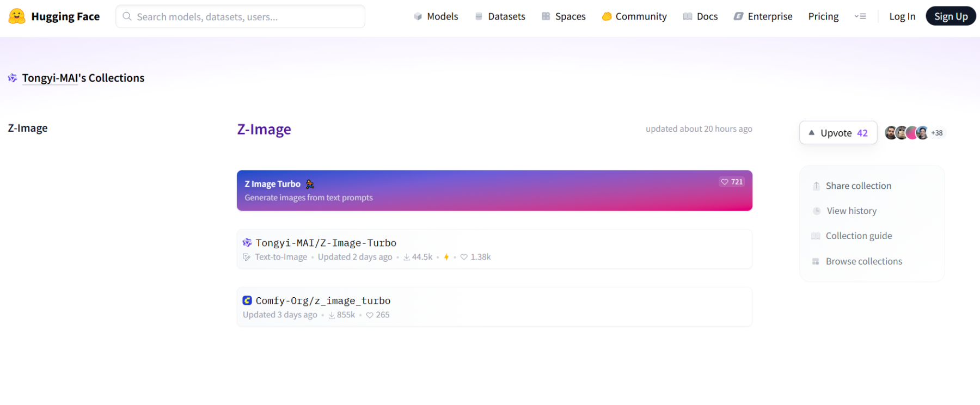Image resolution: width=980 pixels, height=405 pixels.
Task: Click the Log In link
Action: (902, 16)
